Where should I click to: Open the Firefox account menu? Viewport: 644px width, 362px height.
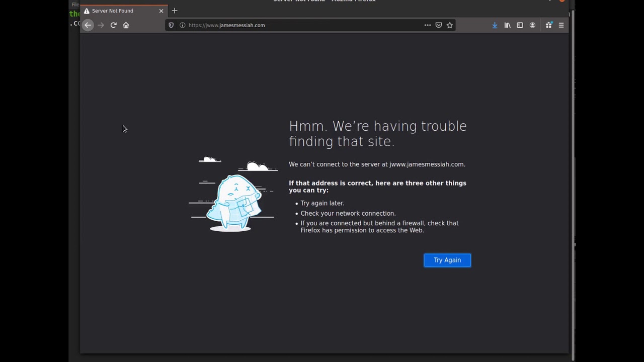pyautogui.click(x=532, y=25)
